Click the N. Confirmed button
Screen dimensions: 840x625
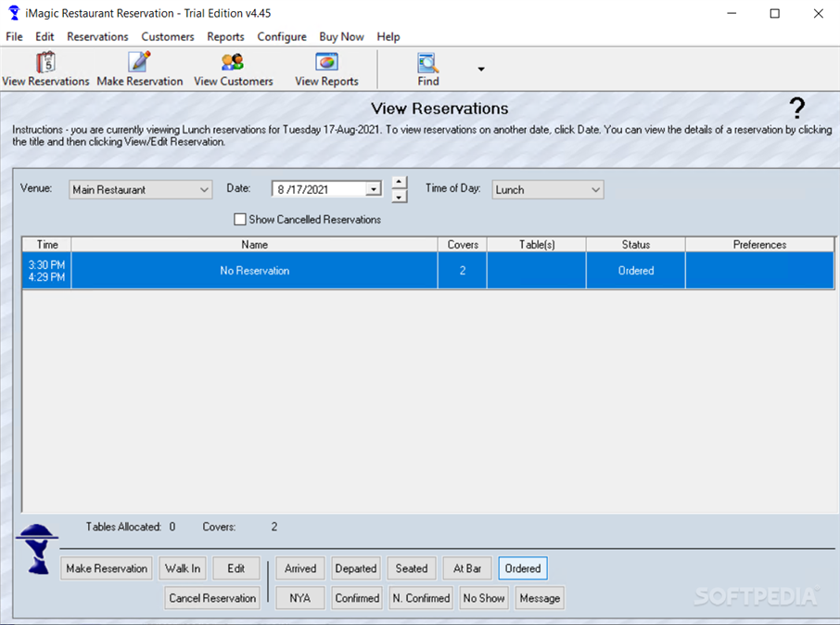tap(421, 598)
